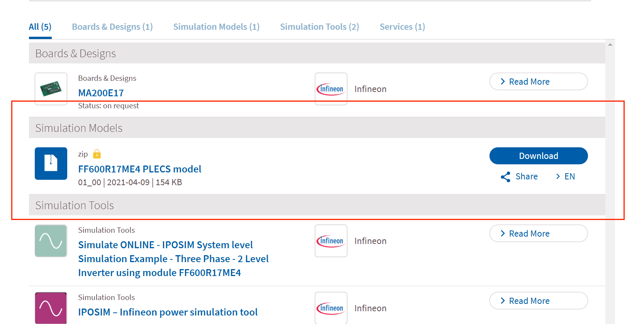Click the 'Status: on request' text
644x324 pixels.
[x=109, y=106]
